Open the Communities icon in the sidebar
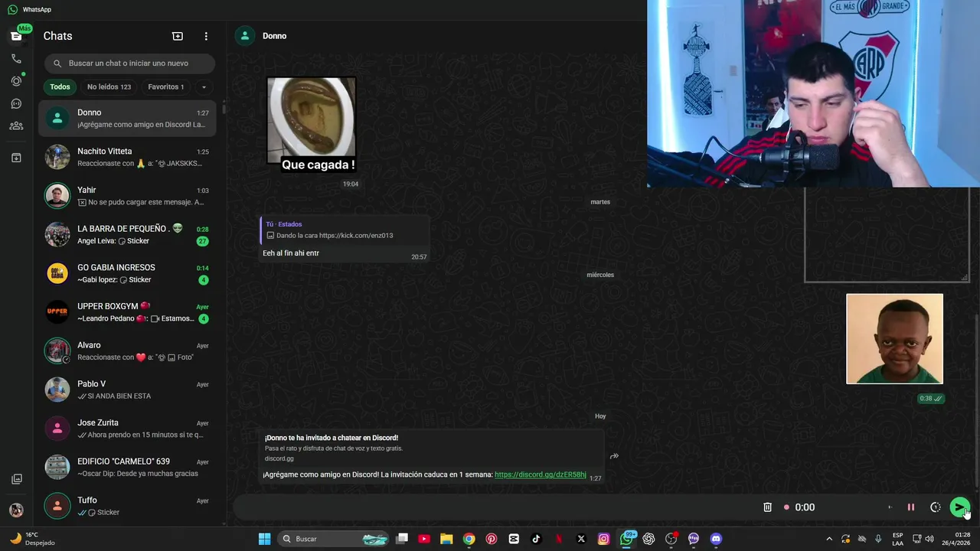The width and height of the screenshot is (980, 551). [x=16, y=126]
